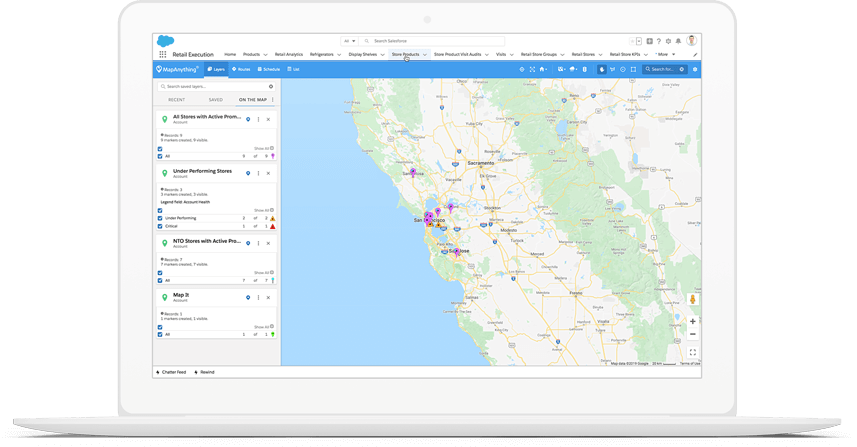The width and height of the screenshot is (857, 447).
Task: Click the show my position target icon
Action: 521,69
